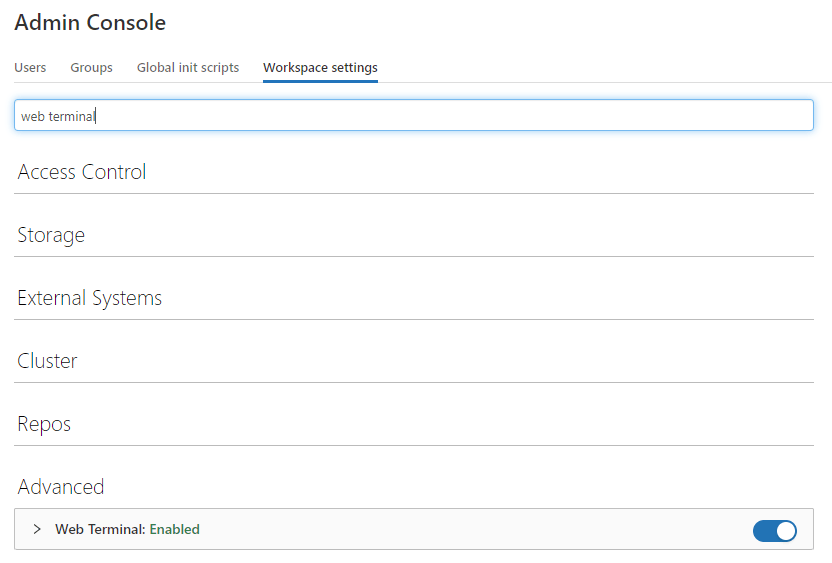This screenshot has height=563, width=832.
Task: Open the Repos section heading
Action: (x=44, y=424)
